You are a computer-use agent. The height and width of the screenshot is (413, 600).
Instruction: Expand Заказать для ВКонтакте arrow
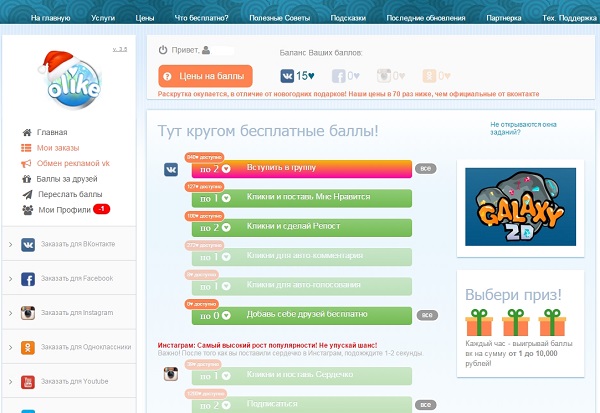[11, 245]
